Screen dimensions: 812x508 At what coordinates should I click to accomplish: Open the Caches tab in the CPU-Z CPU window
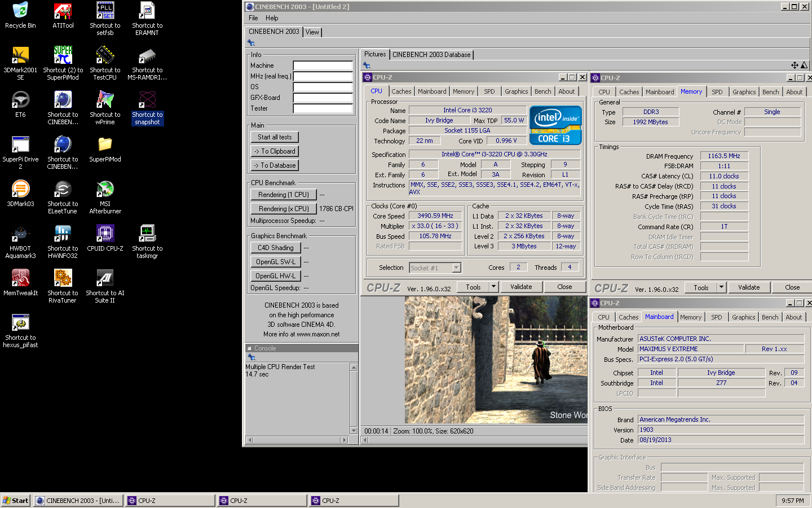pyautogui.click(x=401, y=91)
